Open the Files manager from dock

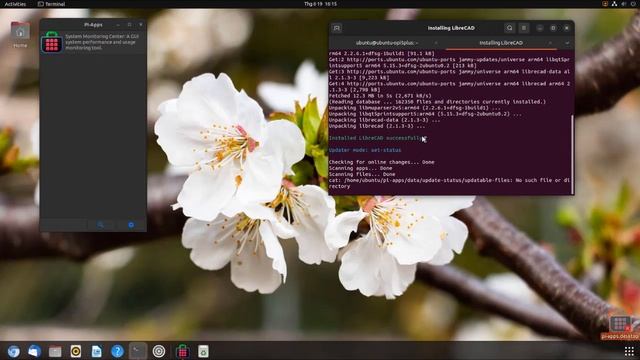55,351
